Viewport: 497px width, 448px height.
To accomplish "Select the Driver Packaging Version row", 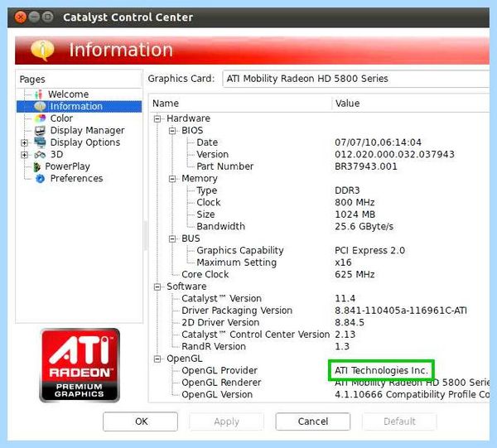I will 319,311.
